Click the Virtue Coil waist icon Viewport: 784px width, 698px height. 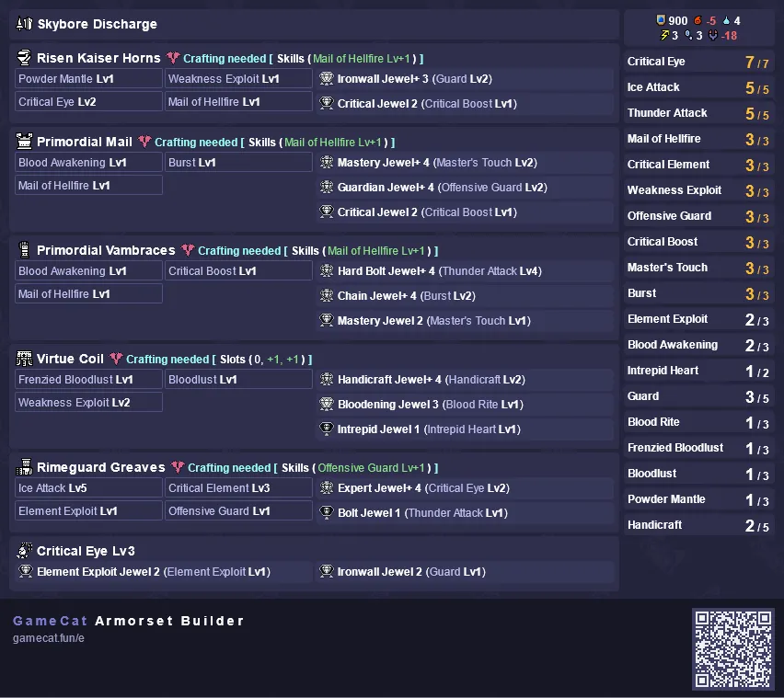click(24, 359)
